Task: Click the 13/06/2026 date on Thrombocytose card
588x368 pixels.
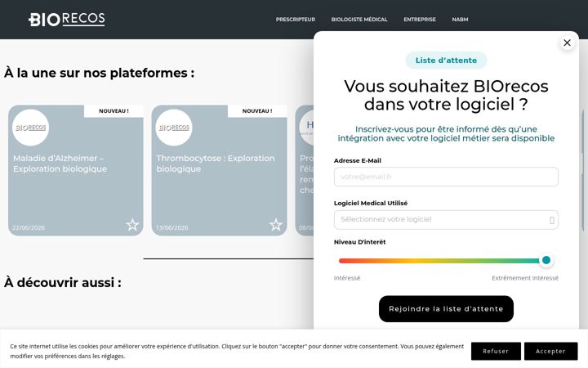Action: [172, 227]
